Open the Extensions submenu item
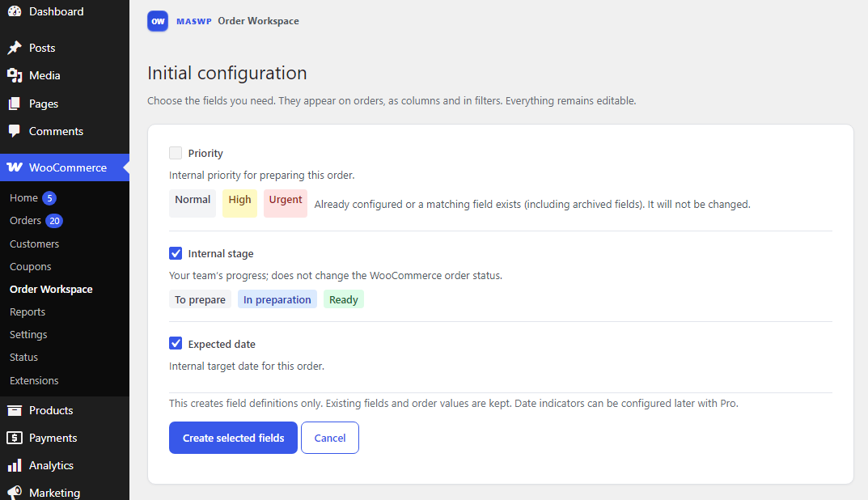The image size is (868, 500). point(34,380)
